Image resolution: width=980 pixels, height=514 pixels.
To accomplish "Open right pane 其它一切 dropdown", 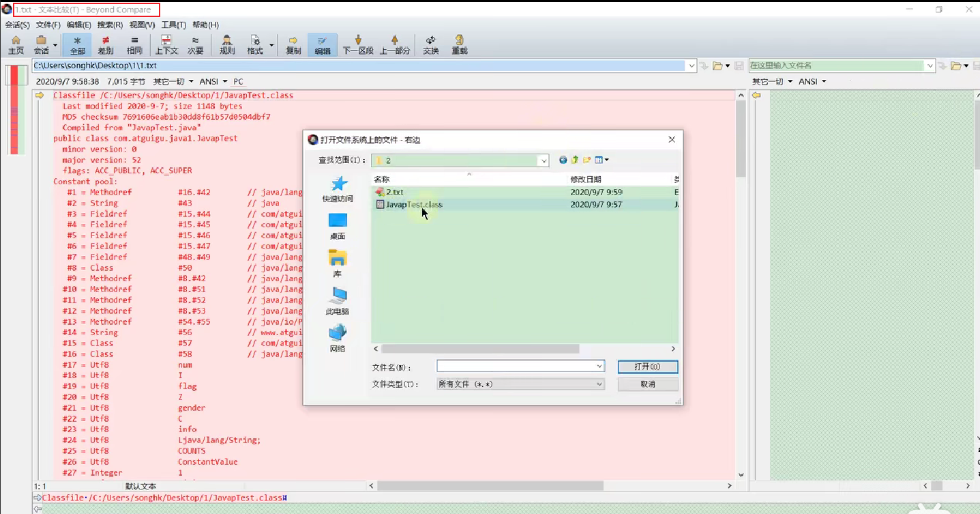I will tap(772, 81).
